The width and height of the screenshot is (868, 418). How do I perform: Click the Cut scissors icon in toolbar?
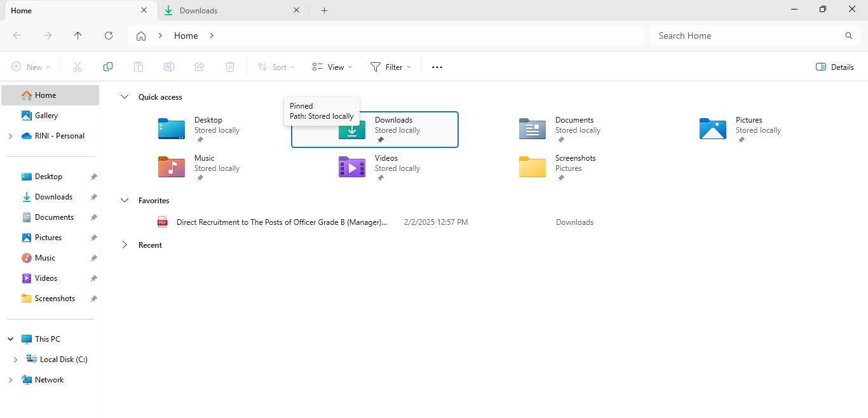pyautogui.click(x=78, y=67)
